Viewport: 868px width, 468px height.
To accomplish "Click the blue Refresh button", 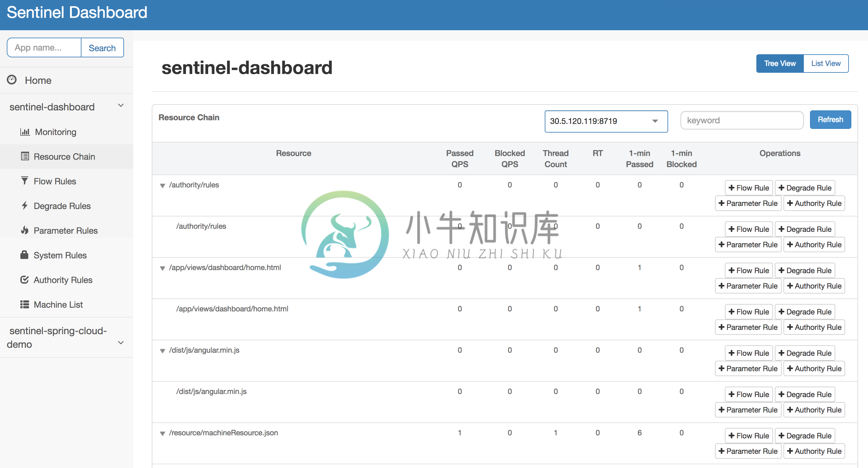I will point(830,120).
